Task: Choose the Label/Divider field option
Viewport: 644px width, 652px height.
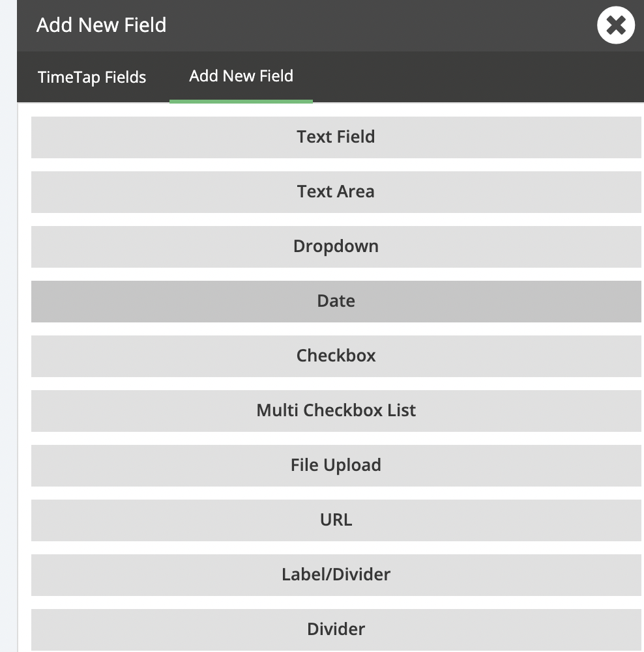Action: (x=336, y=574)
